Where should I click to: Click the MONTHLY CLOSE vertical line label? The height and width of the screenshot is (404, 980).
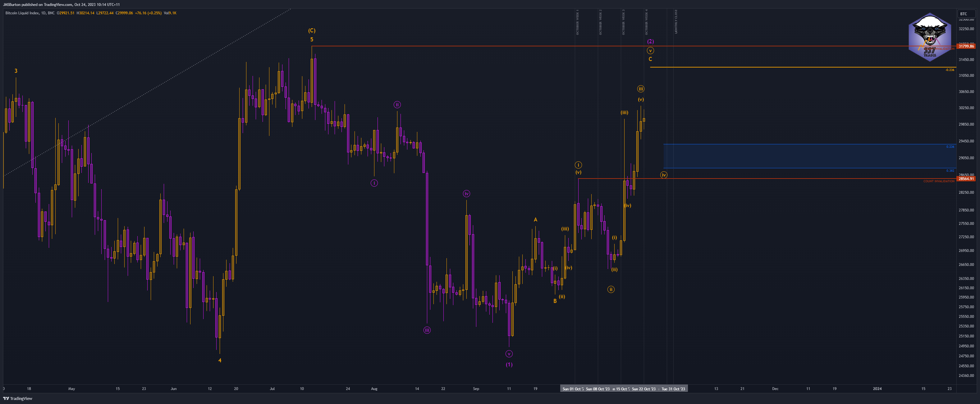676,22
